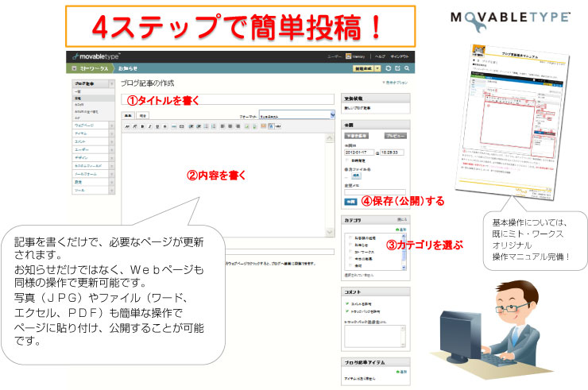Click the view site icon in header bar
Screen dimensions: 588x390
tap(397, 68)
